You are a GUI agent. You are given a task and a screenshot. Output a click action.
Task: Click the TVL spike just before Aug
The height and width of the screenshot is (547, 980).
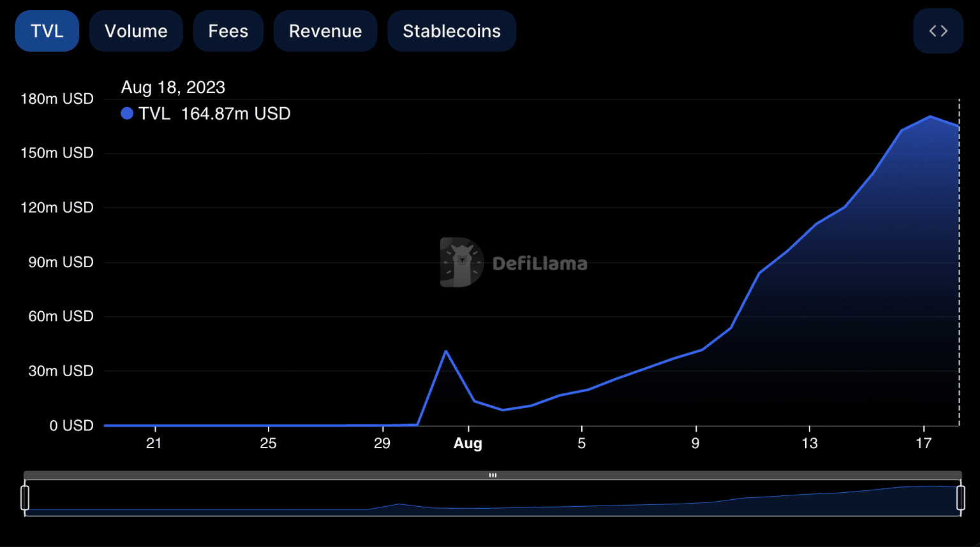pos(445,351)
